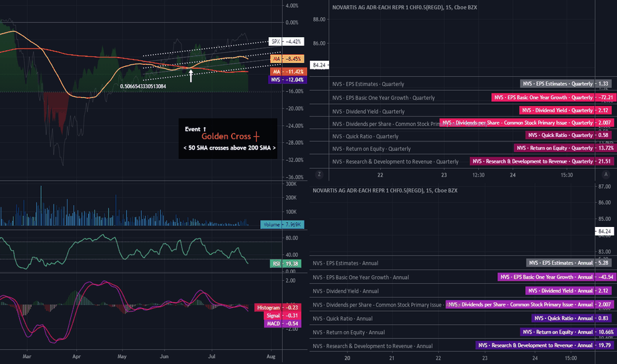Click the Apr label on time axis
The height and width of the screenshot is (364, 617).
(76, 357)
